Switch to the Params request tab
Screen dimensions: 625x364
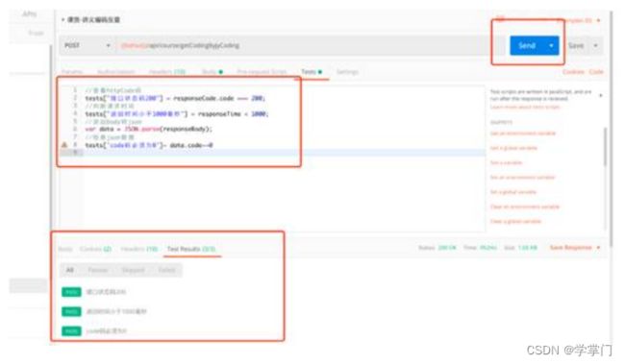(x=72, y=72)
